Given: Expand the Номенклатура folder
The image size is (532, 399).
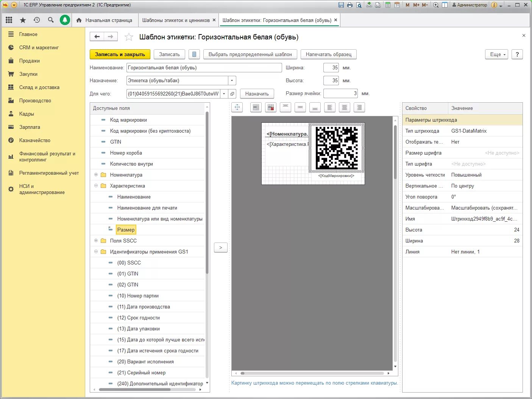Looking at the screenshot, I should pos(96,175).
